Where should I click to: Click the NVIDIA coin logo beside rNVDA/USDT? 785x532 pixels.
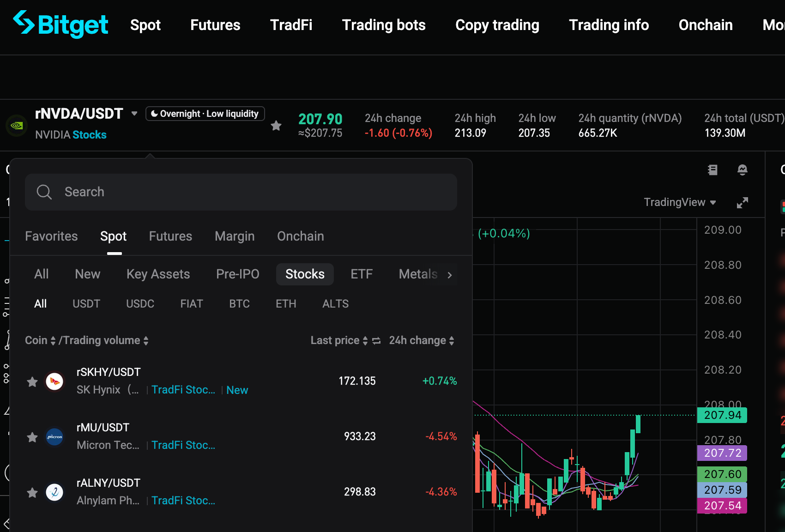click(17, 126)
